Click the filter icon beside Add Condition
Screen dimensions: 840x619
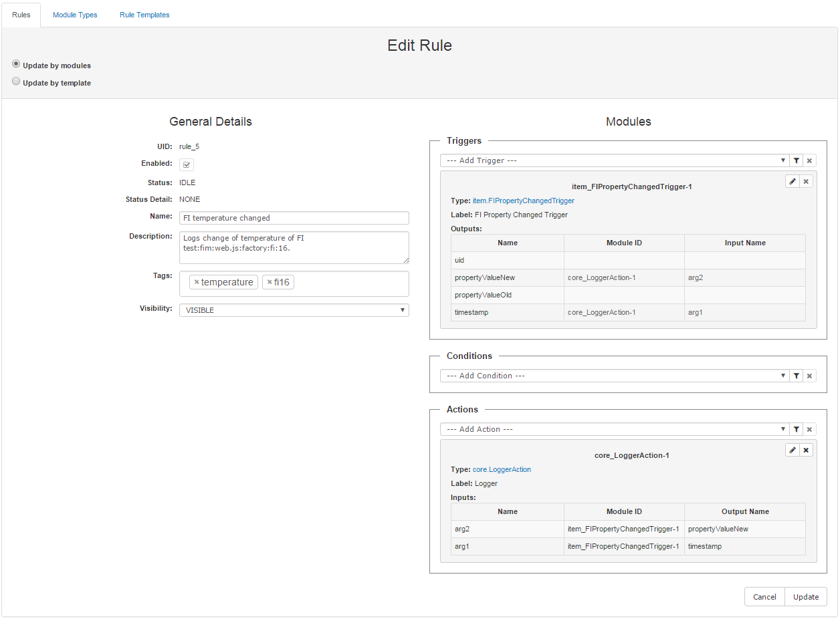[x=796, y=376]
